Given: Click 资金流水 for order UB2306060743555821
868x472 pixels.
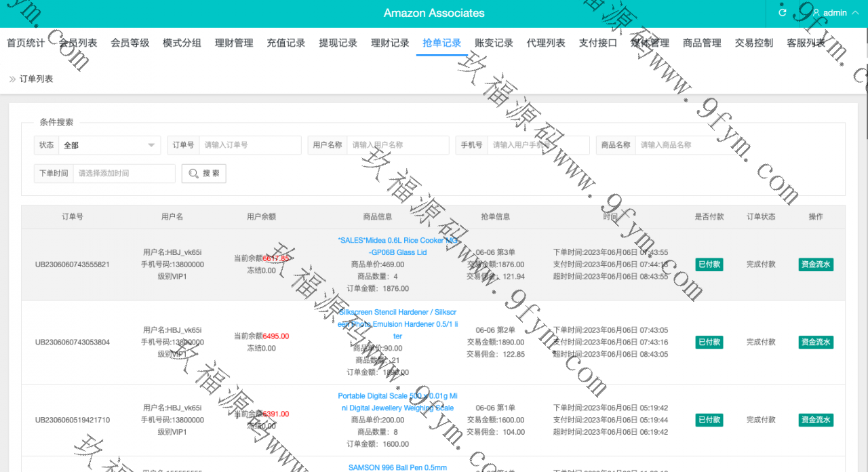Looking at the screenshot, I should [815, 264].
